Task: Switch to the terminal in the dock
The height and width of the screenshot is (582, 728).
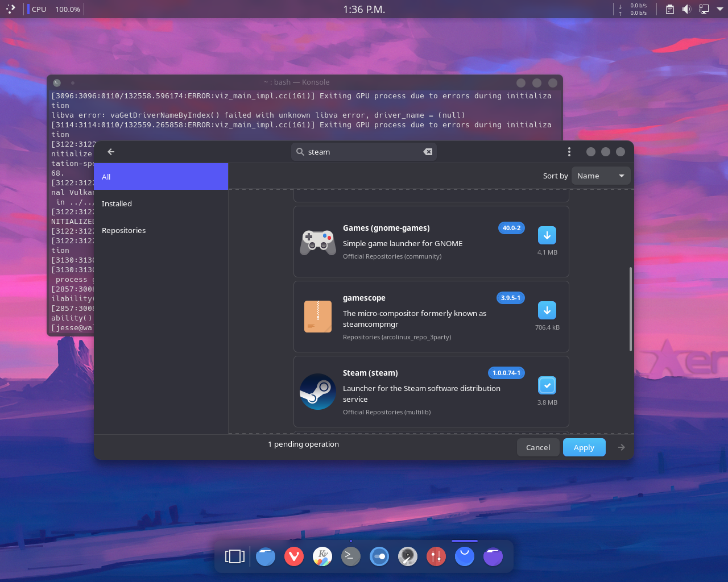Action: pos(351,556)
